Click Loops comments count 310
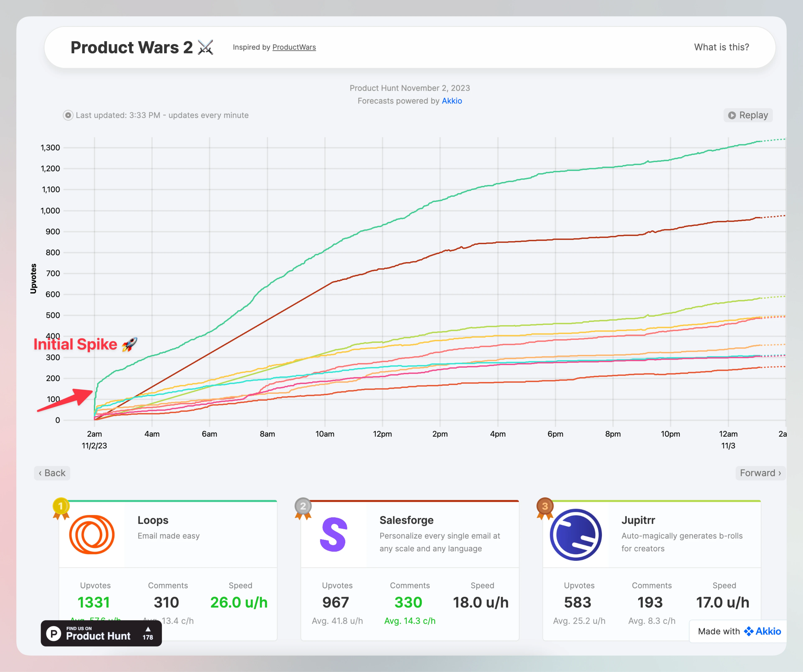803x672 pixels. click(x=166, y=602)
